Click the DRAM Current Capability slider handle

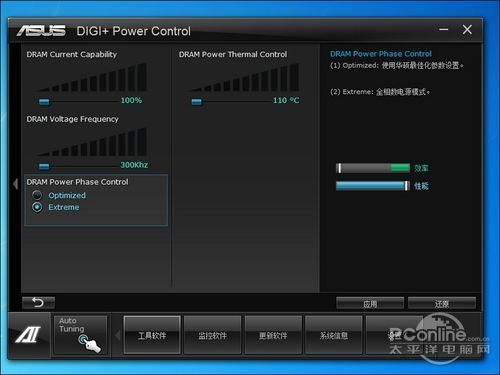[x=44, y=102]
